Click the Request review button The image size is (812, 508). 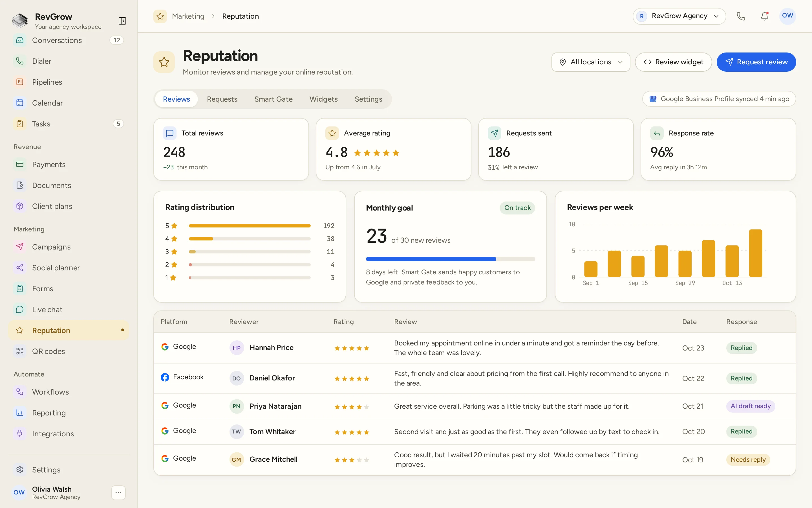click(x=756, y=62)
